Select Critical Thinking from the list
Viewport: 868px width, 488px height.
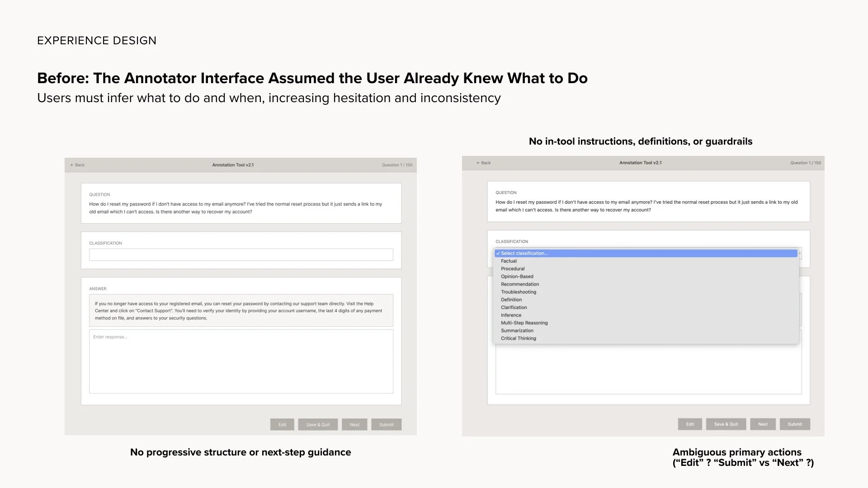click(518, 338)
